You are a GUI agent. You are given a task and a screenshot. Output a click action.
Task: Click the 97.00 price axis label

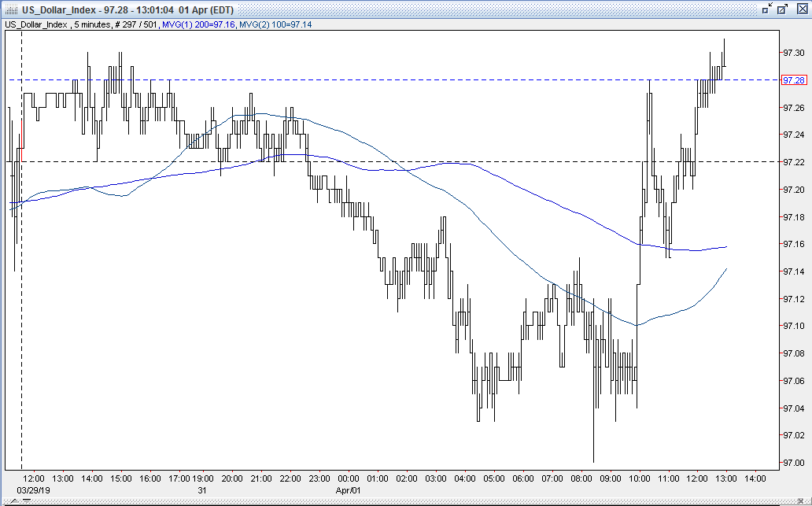tap(793, 463)
